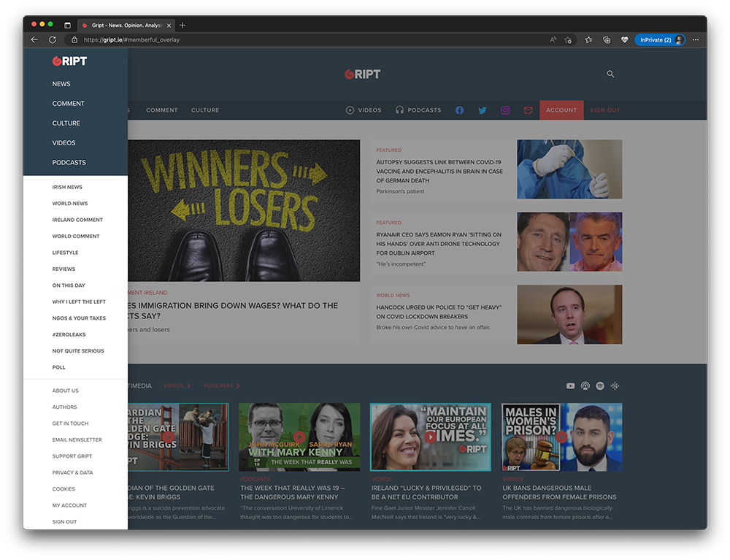Expand the Videos link with chevron in multimedia

point(177,386)
